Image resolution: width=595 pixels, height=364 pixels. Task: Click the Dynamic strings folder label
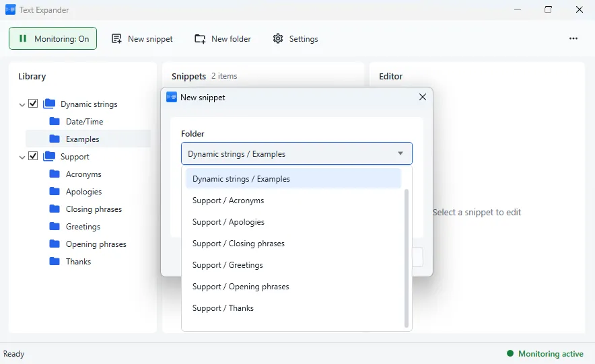(x=89, y=104)
